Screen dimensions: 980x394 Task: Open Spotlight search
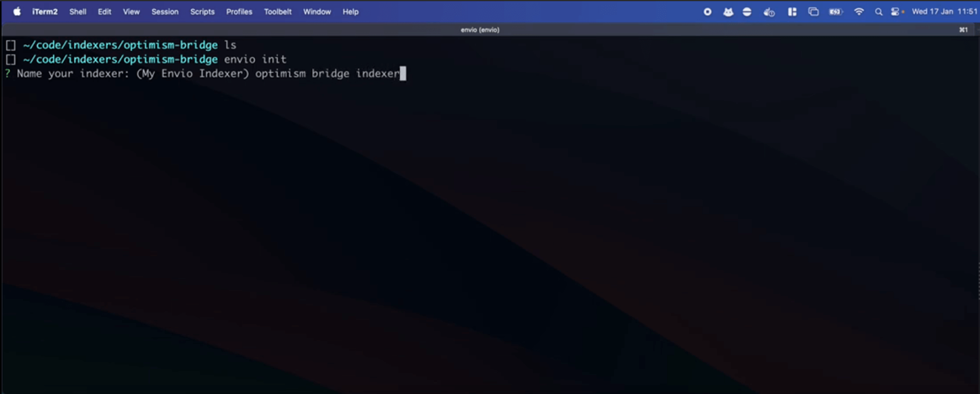[879, 12]
